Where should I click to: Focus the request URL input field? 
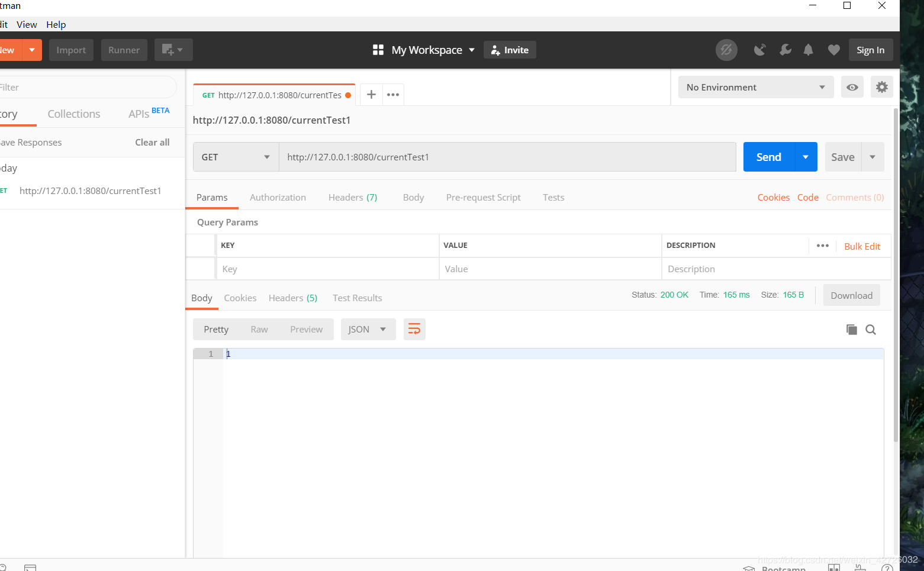507,157
